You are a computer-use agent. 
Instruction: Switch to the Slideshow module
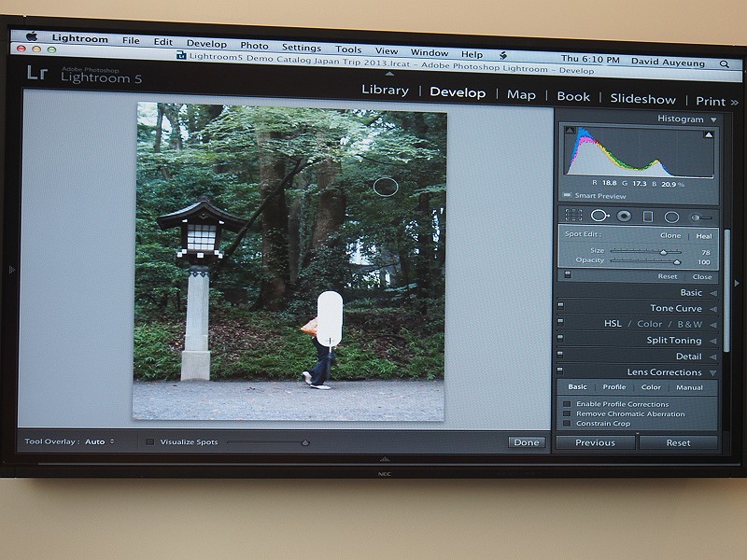[642, 99]
